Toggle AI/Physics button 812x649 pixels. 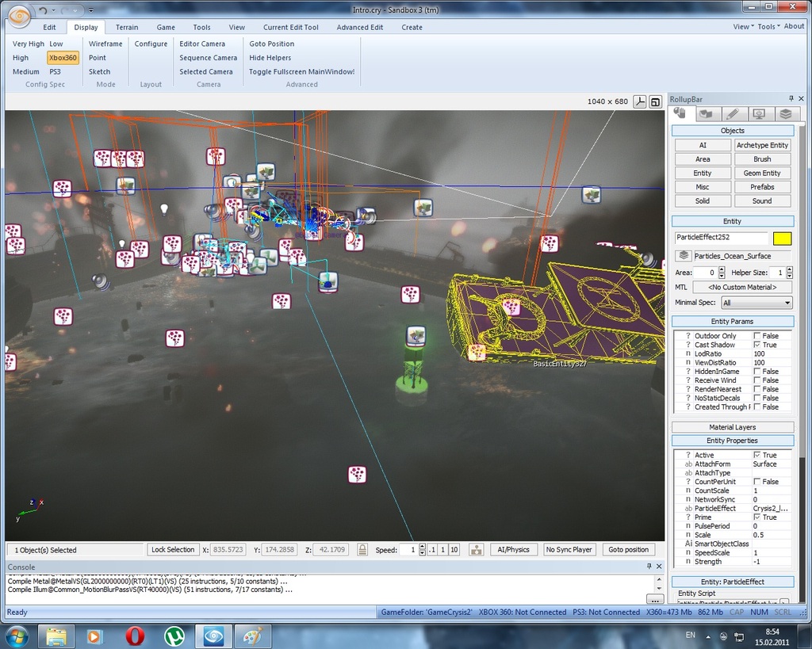[513, 550]
